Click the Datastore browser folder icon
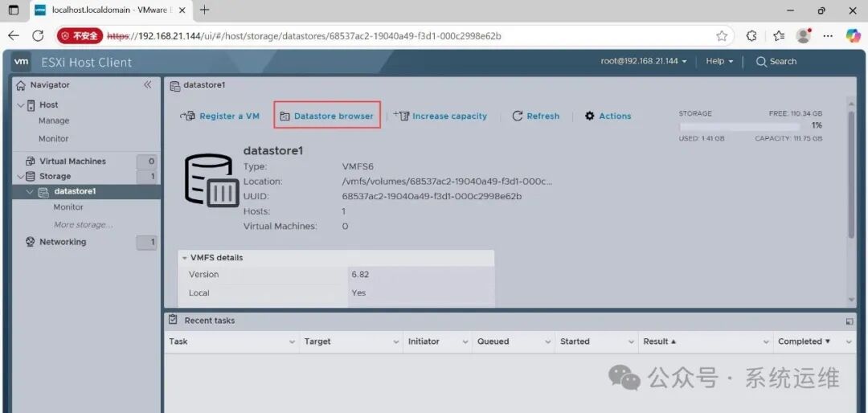The width and height of the screenshot is (868, 413). pos(285,117)
